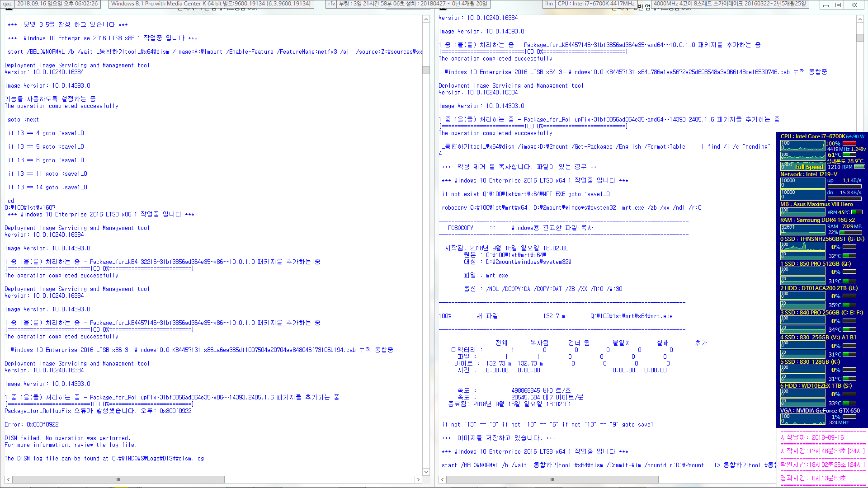The width and height of the screenshot is (868, 488).
Task: Click the 'VRM 45°C' temperature readout
Action: click(x=839, y=212)
